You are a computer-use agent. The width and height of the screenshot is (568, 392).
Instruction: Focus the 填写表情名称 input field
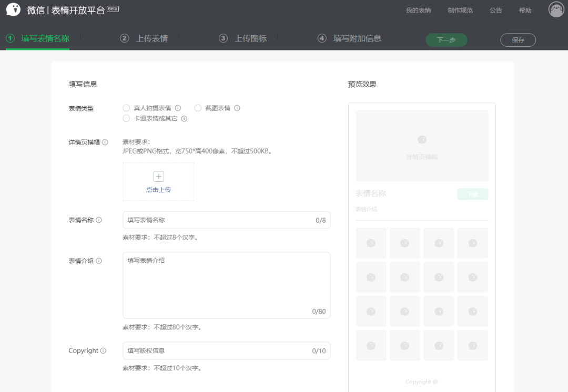[218, 220]
